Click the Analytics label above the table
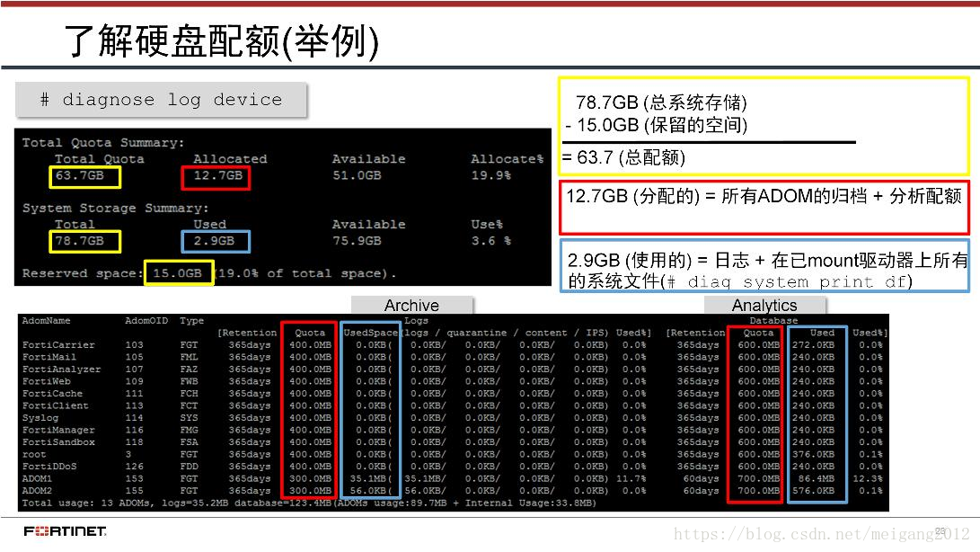980x552 pixels. (x=764, y=305)
